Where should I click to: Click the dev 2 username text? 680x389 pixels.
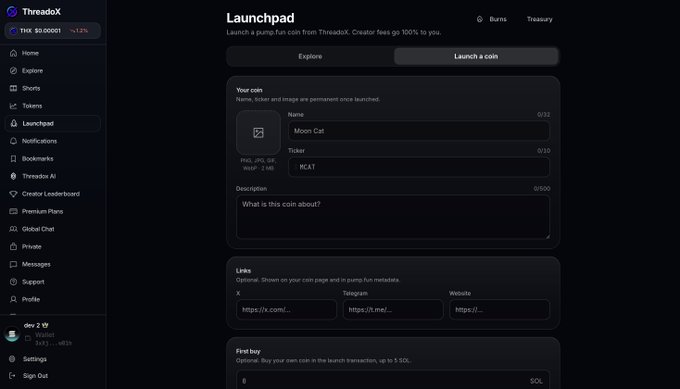click(x=32, y=325)
